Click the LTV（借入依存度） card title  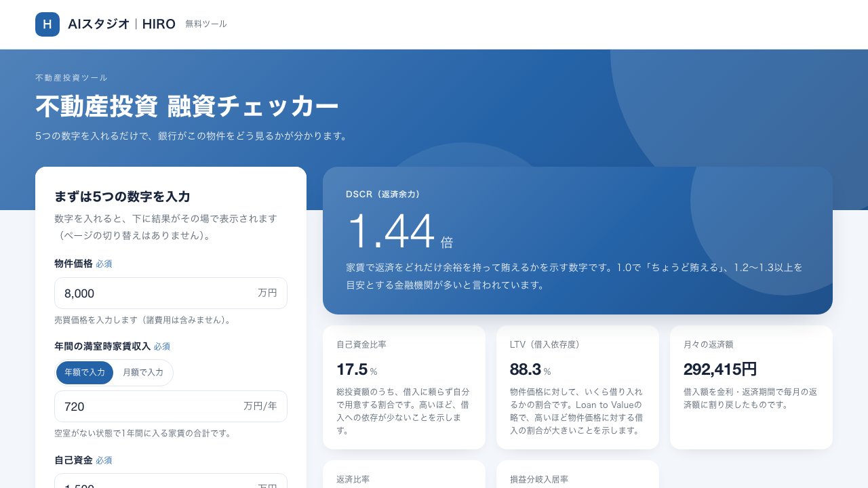545,344
